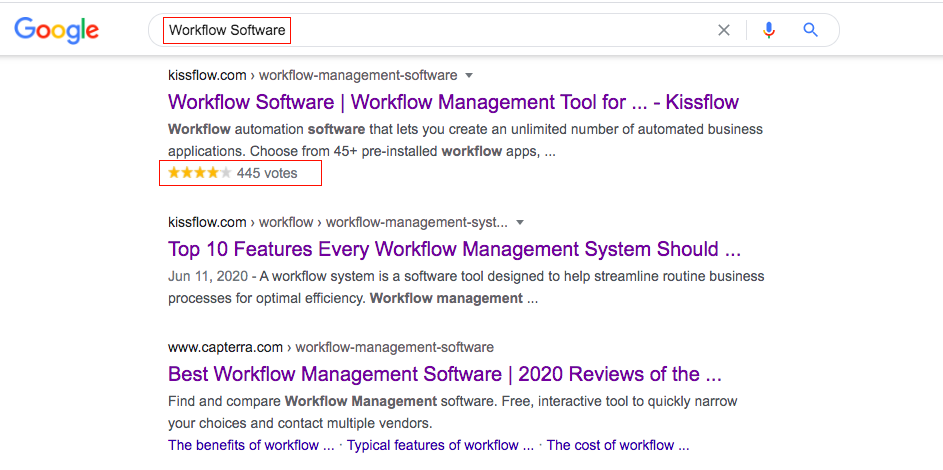Click the star rating of the Kissflow result
Screen dimensions: 943x470
[200, 173]
